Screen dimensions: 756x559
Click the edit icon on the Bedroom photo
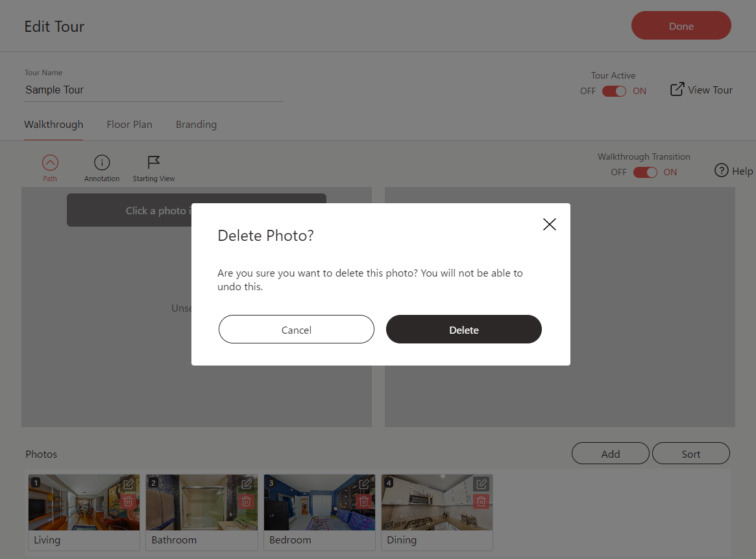coord(364,484)
